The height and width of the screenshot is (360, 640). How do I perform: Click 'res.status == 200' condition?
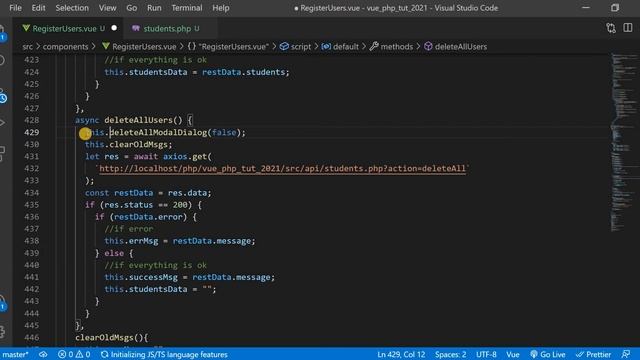146,204
